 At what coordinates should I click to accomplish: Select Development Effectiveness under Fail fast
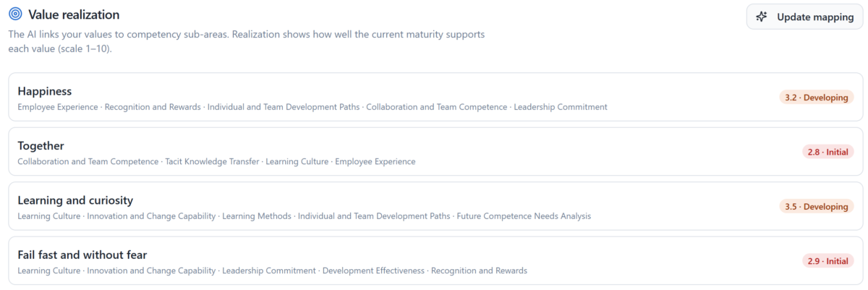[x=373, y=270]
